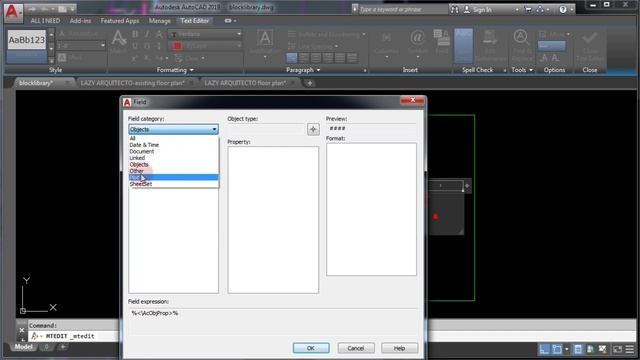This screenshot has height=360, width=640.
Task: Click the pick object button beside Object type
Action: [313, 129]
